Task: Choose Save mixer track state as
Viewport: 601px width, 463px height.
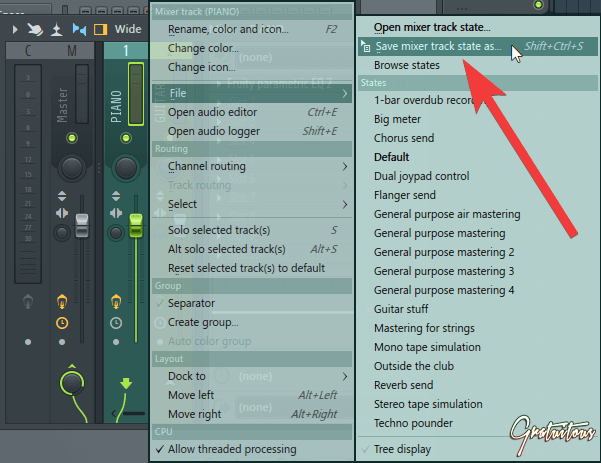Action: coord(478,46)
